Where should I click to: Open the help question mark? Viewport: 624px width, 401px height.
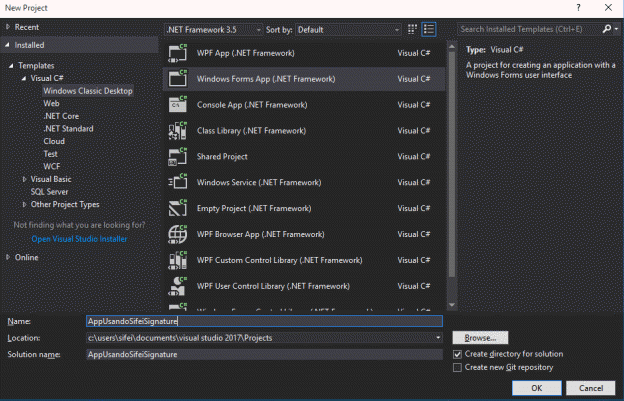point(578,8)
